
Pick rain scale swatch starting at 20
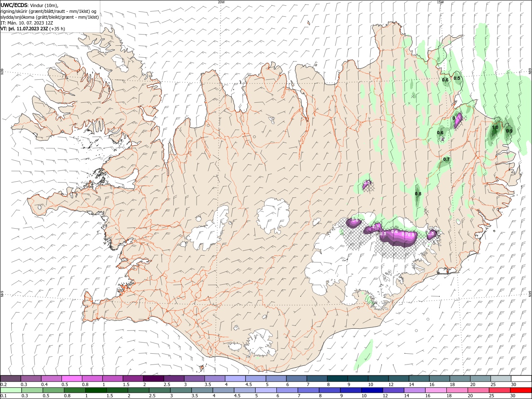pyautogui.click(x=478, y=390)
